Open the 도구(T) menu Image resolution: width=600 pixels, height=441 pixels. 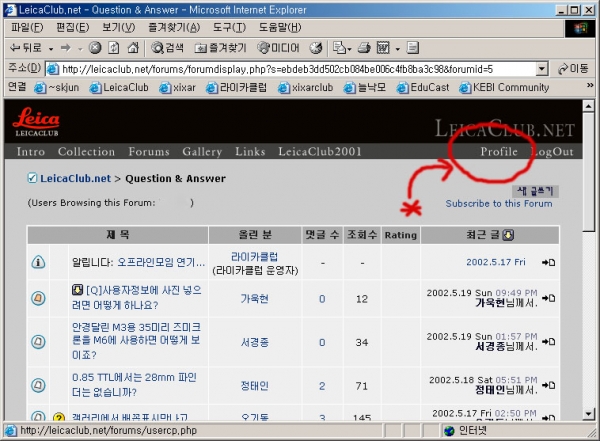coord(229,27)
